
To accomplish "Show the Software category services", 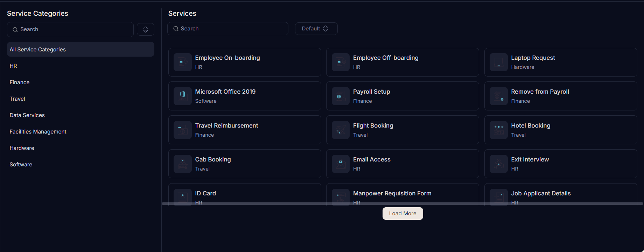I will (80, 165).
